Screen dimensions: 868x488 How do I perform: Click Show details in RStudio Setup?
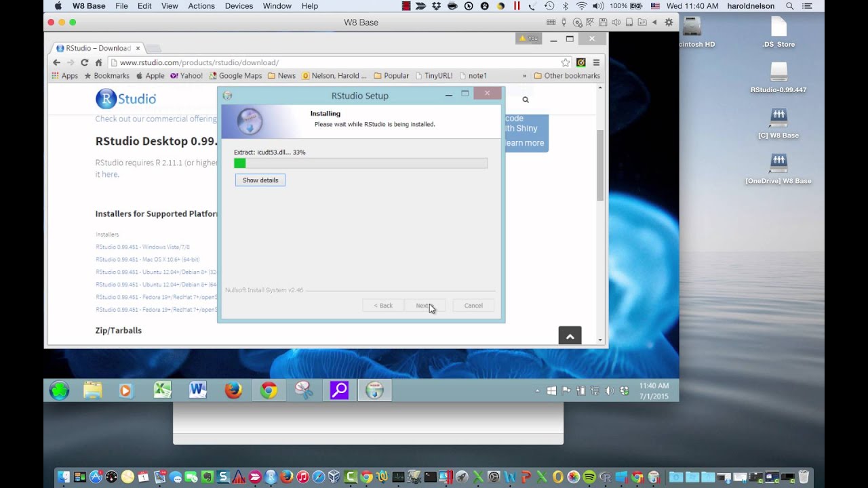(260, 180)
